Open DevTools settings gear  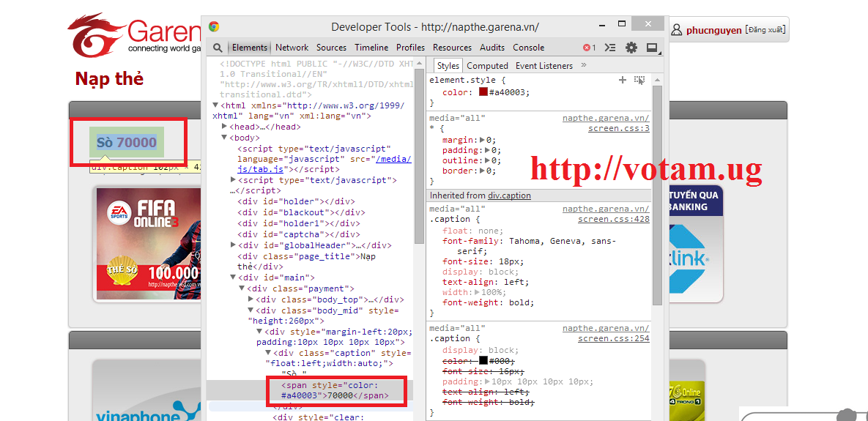pyautogui.click(x=631, y=48)
